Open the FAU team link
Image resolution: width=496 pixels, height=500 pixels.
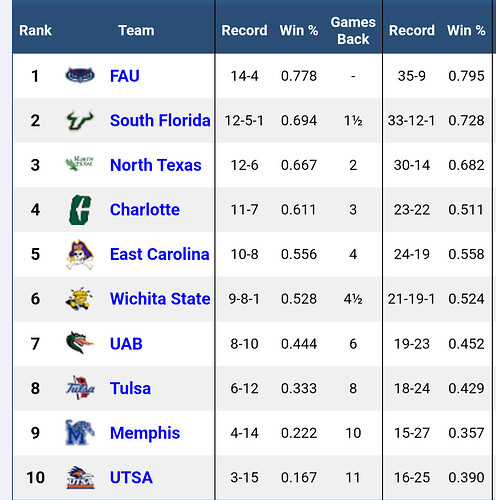[125, 76]
